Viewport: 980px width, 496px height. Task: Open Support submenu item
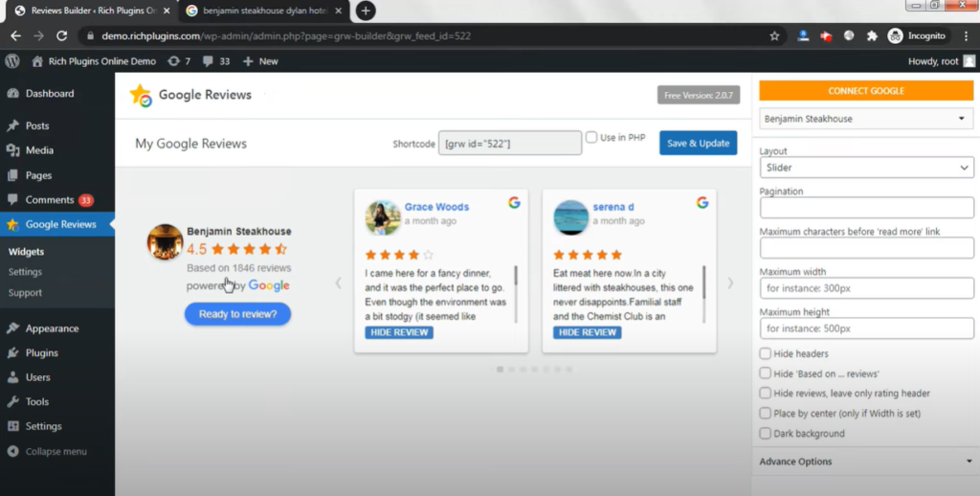25,293
